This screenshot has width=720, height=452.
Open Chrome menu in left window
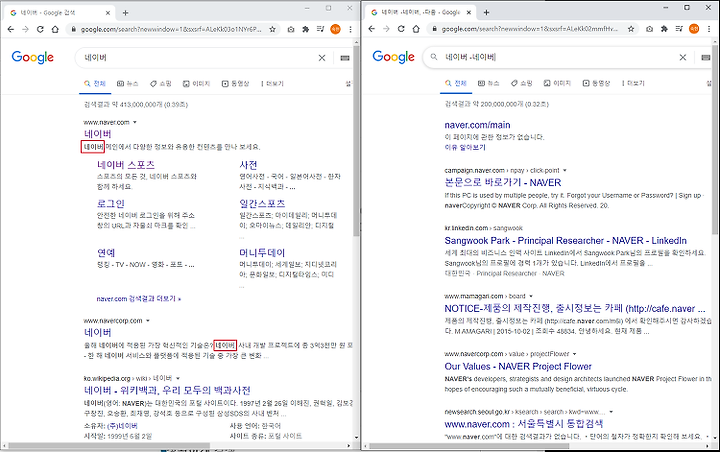(350, 29)
